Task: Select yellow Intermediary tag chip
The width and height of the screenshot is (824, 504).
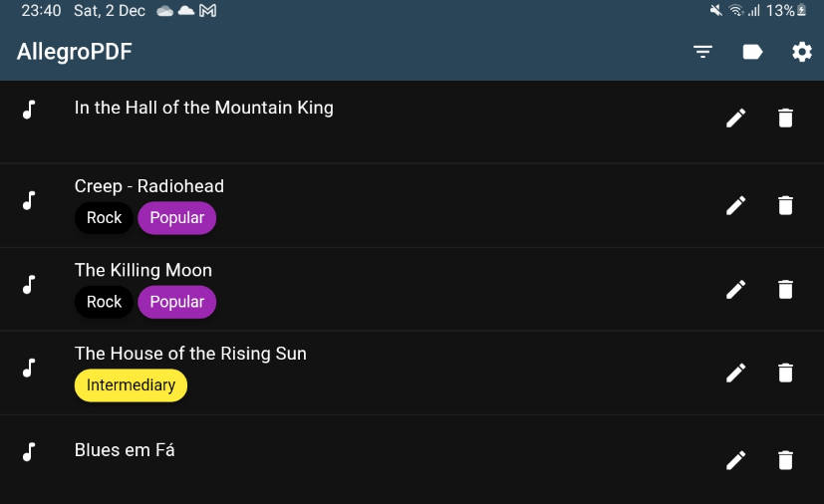Action: [x=131, y=385]
